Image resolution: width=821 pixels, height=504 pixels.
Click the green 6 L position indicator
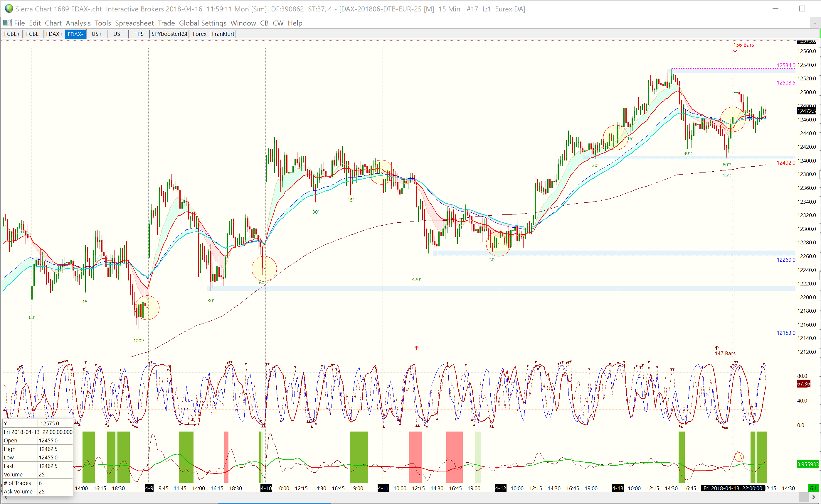pos(813,488)
